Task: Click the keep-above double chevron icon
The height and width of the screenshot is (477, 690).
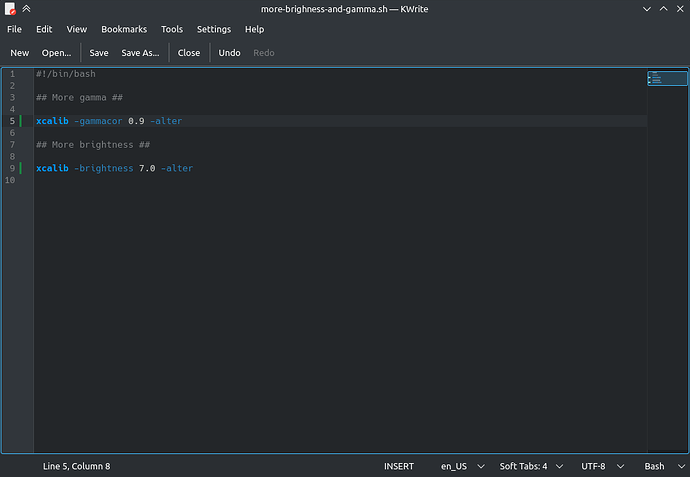Action: (x=26, y=9)
